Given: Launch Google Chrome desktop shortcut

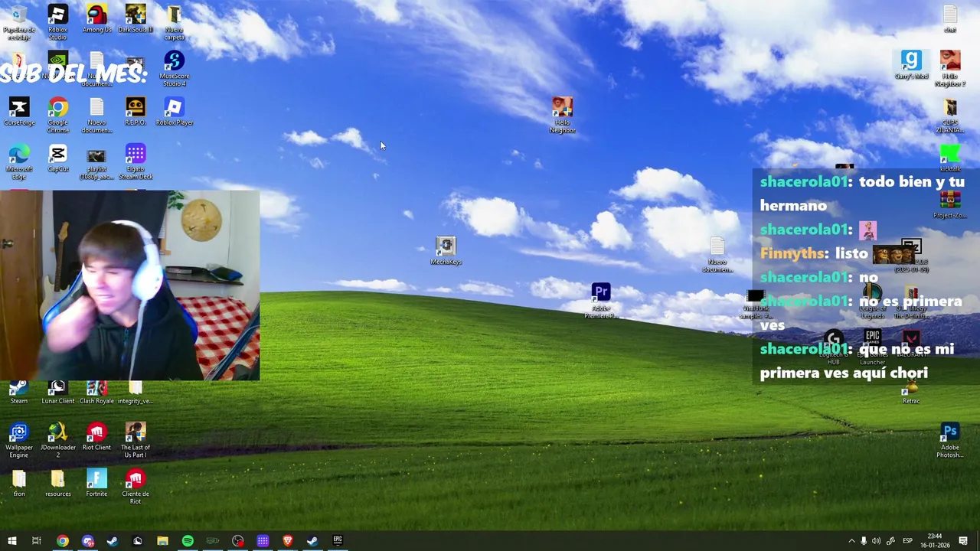Looking at the screenshot, I should pos(57,115).
